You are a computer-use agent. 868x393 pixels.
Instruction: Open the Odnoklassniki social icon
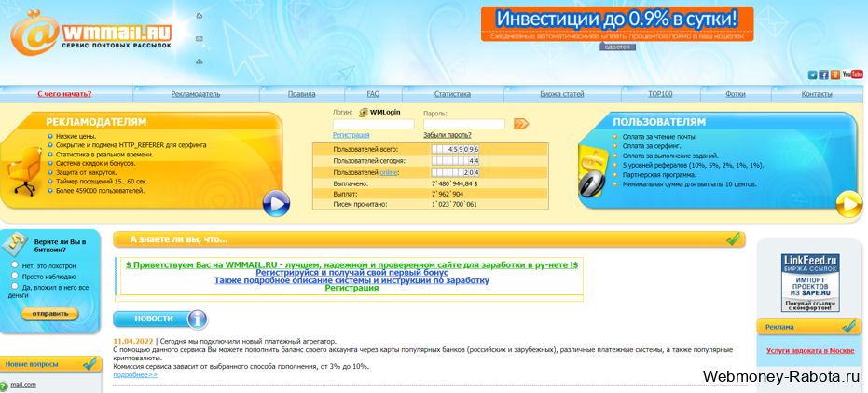tap(834, 75)
